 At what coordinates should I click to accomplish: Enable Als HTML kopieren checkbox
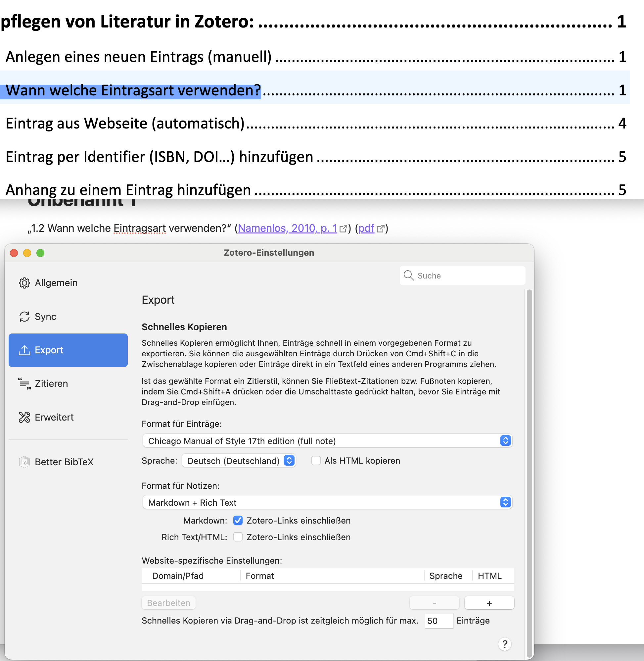click(x=316, y=460)
